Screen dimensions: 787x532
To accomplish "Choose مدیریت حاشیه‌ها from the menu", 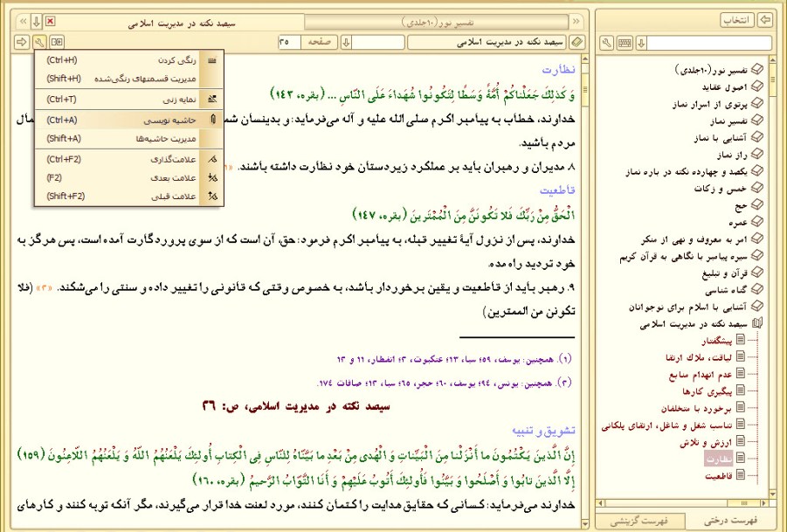I will 129,139.
